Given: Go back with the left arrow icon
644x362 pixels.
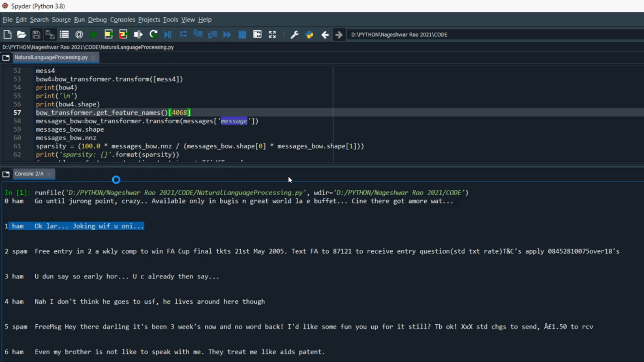Looking at the screenshot, I should click(325, 35).
